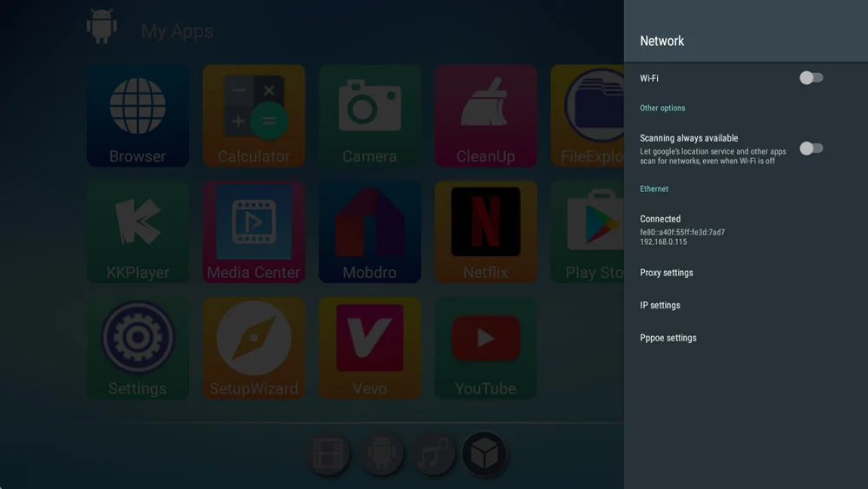Click the fe80::a40f:55ff:fe3d:7ad7 address
Viewport: 868px width, 489px height.
pyautogui.click(x=682, y=233)
